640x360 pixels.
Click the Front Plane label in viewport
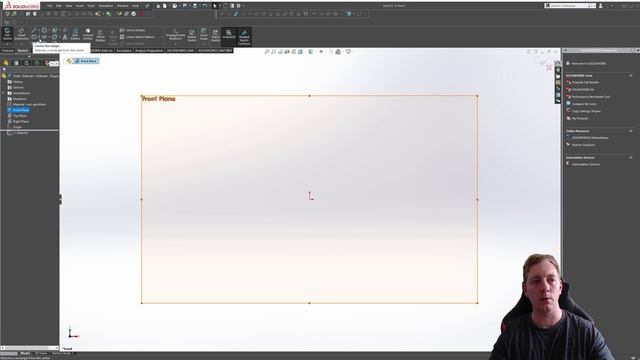coord(158,99)
